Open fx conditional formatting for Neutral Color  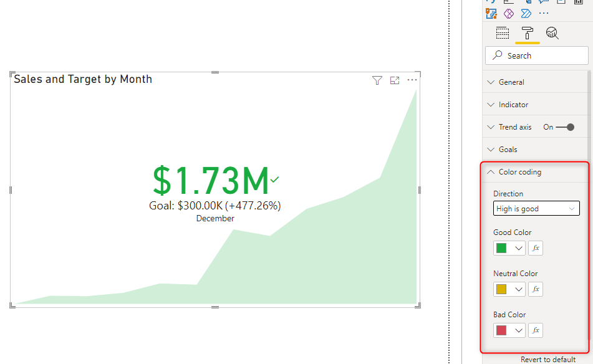pyautogui.click(x=535, y=289)
